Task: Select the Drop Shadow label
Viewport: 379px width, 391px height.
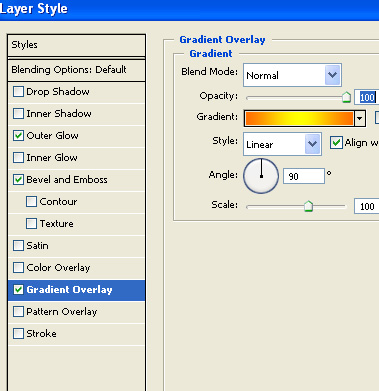Action: (58, 92)
